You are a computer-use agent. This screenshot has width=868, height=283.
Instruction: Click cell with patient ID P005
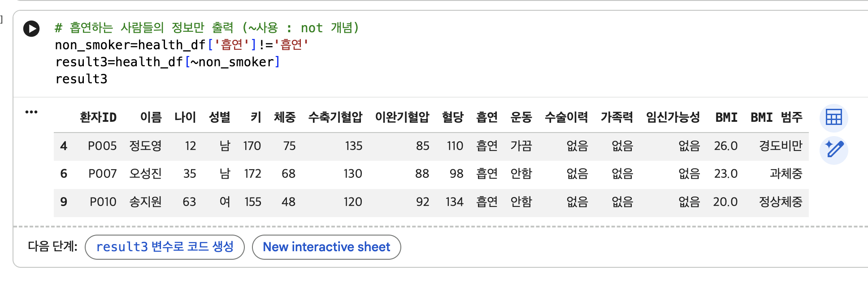[x=102, y=146]
